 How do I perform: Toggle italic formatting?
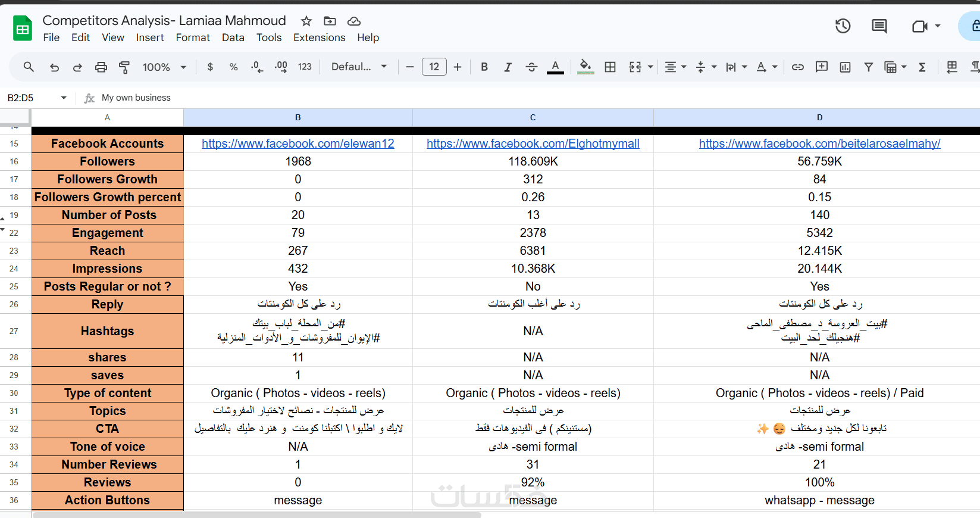tap(508, 67)
